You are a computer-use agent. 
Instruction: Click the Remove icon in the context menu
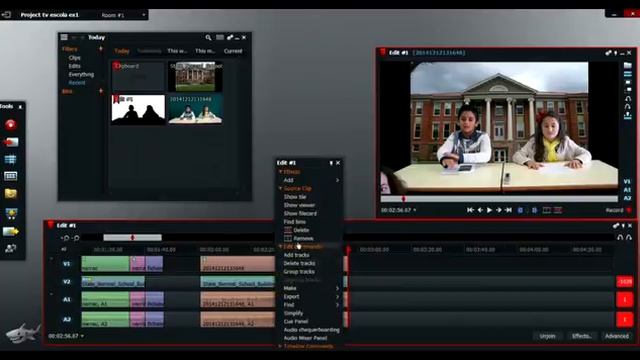tap(288, 238)
